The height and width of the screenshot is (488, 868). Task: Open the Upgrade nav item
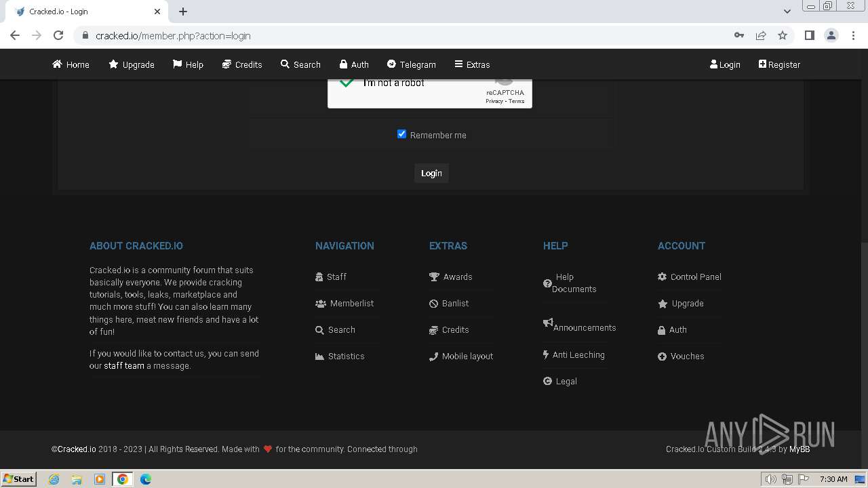point(132,64)
